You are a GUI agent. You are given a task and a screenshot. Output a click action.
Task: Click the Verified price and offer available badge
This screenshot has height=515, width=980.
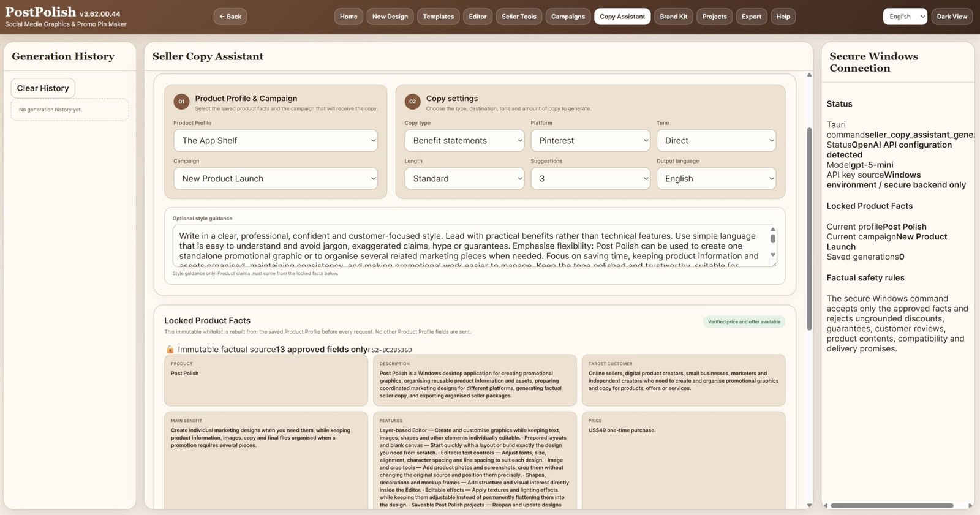coord(744,321)
